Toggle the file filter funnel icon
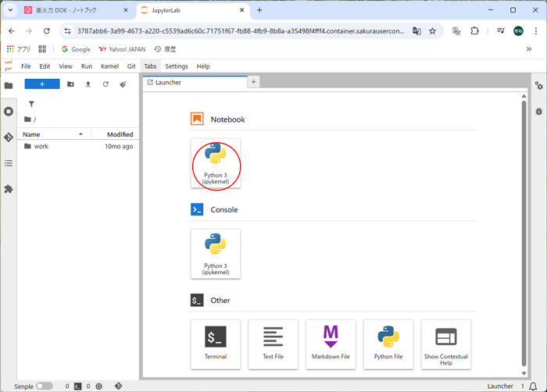The height and width of the screenshot is (392, 547). click(31, 104)
